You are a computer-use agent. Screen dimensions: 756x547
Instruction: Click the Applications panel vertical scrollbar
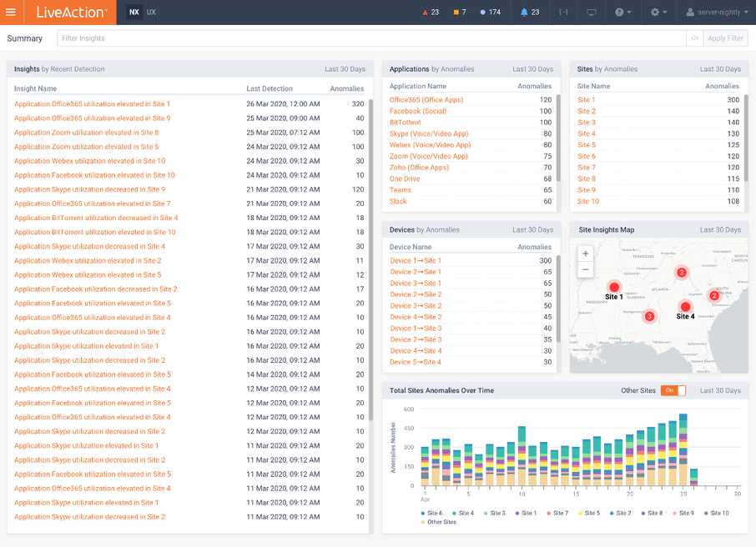(x=558, y=138)
